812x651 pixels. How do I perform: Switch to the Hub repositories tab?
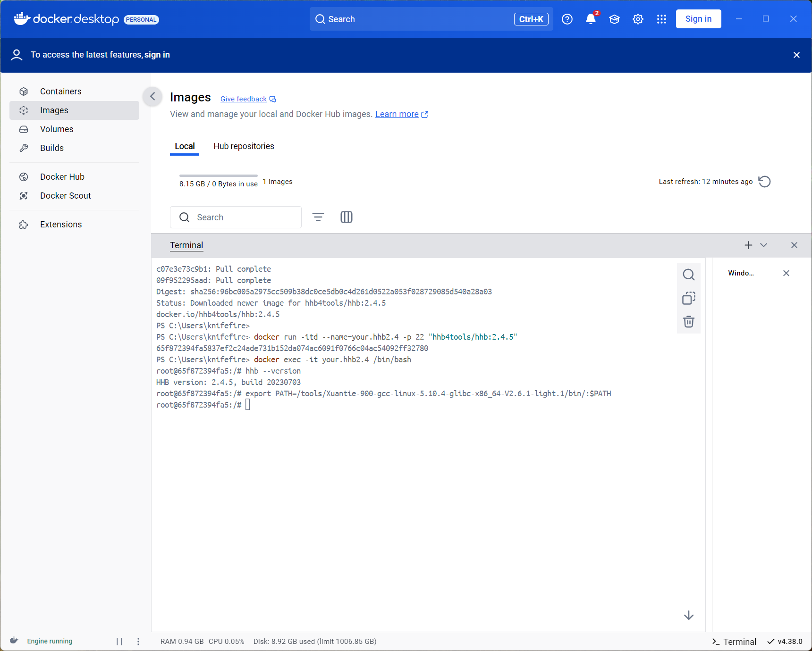click(244, 146)
